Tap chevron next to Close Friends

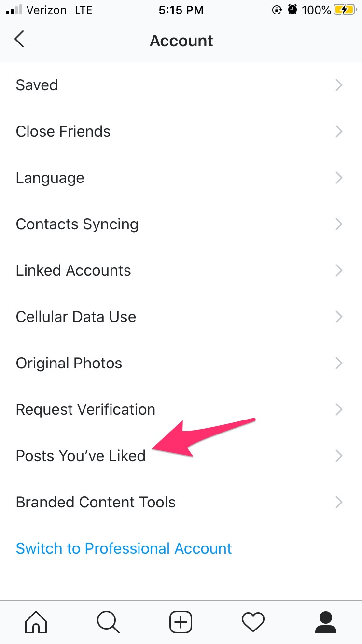[339, 131]
